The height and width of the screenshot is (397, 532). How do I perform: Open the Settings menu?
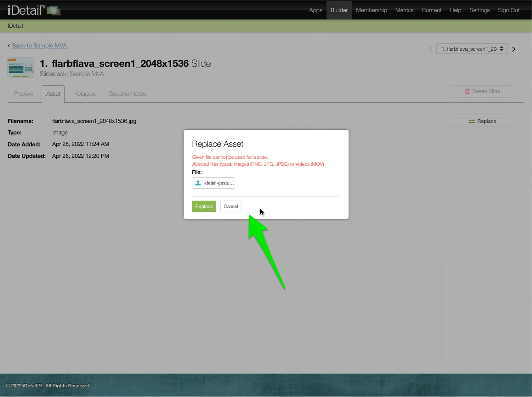click(479, 10)
